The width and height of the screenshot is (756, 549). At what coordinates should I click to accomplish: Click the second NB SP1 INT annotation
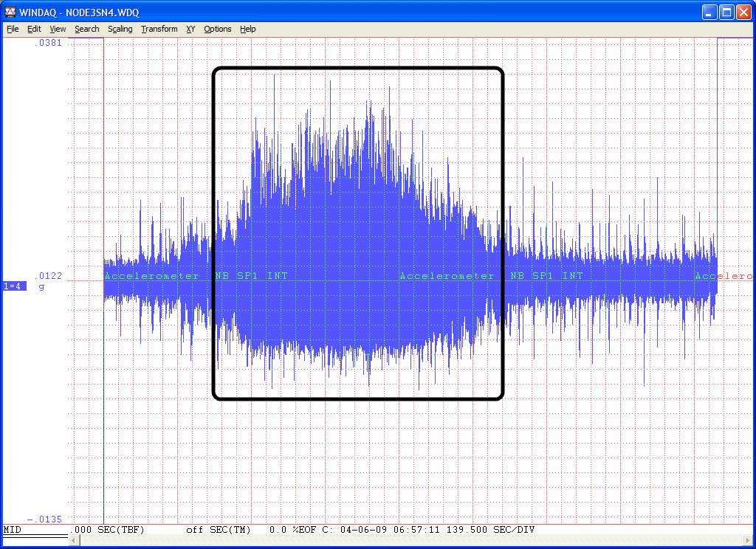tap(547, 276)
